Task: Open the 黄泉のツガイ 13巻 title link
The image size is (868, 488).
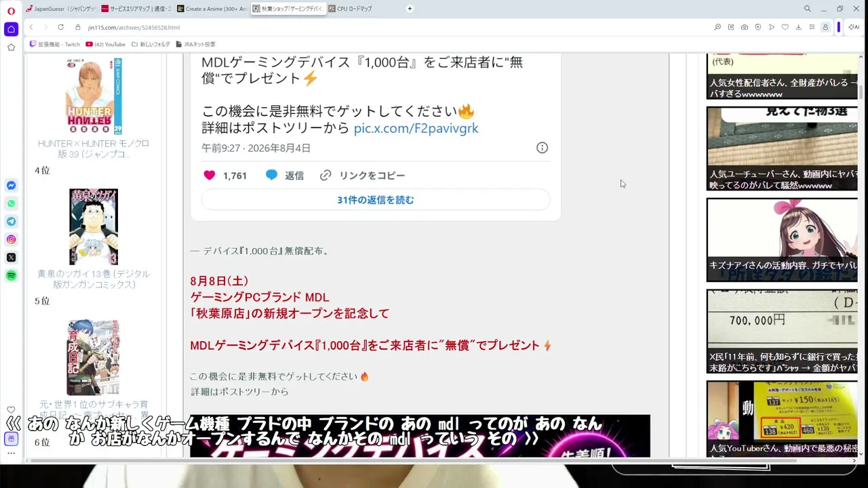Action: [x=94, y=279]
